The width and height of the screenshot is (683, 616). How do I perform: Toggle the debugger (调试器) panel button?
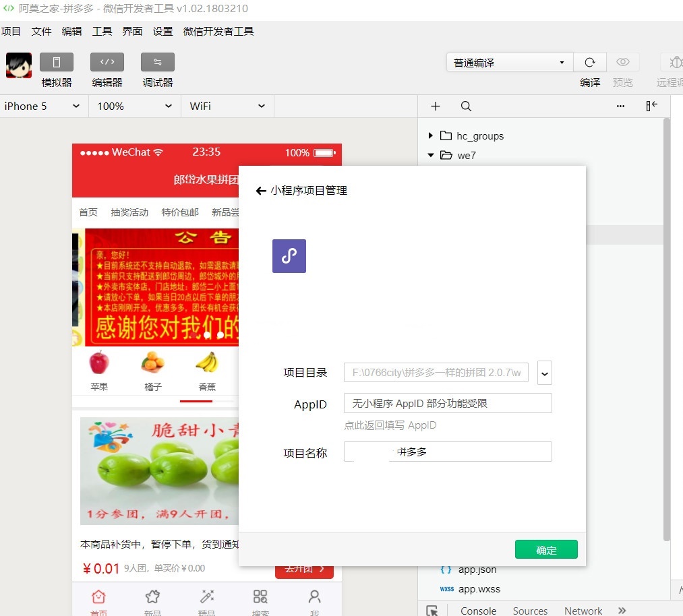tap(157, 62)
